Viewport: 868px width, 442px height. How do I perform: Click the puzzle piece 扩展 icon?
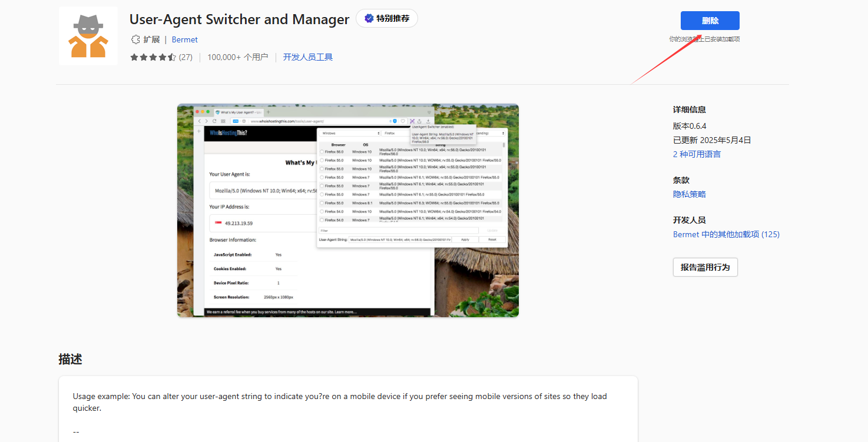pyautogui.click(x=135, y=39)
